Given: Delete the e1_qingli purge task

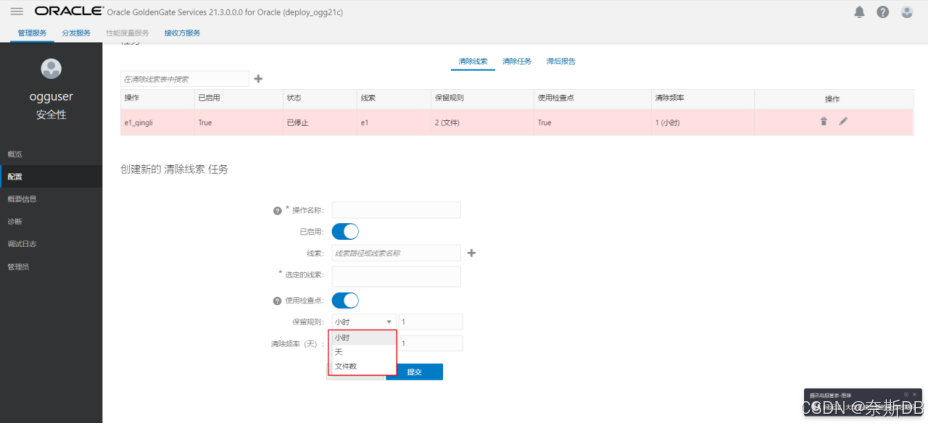Looking at the screenshot, I should point(823,121).
